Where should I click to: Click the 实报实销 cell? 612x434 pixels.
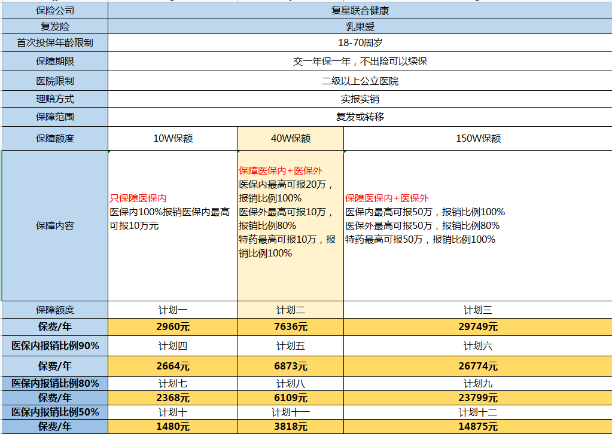pyautogui.click(x=360, y=99)
